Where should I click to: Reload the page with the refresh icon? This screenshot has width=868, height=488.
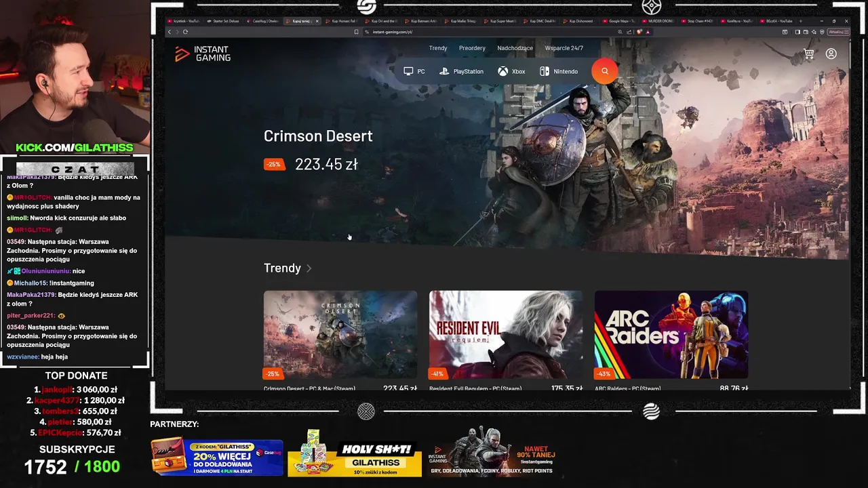(x=185, y=32)
